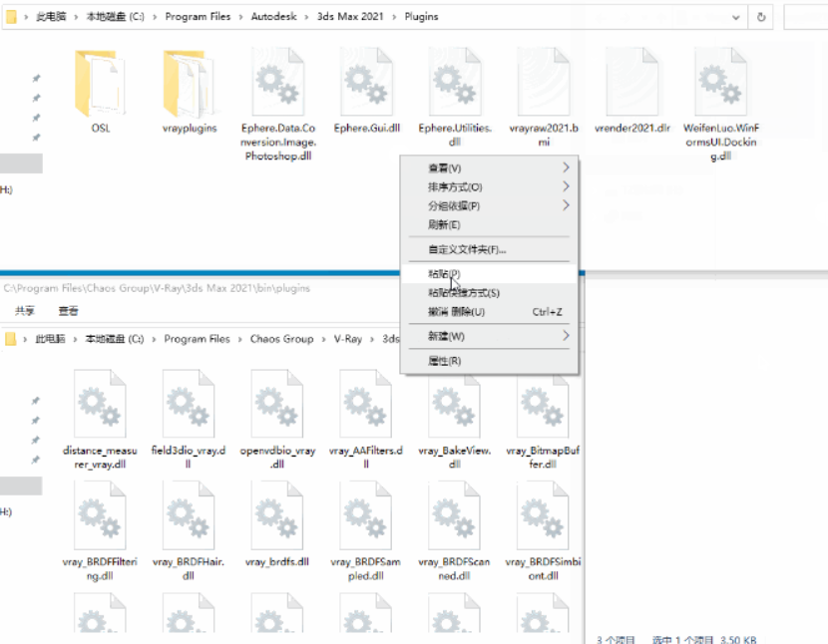
Task: Select the vrender2021.dlr file icon
Action: coord(632,85)
